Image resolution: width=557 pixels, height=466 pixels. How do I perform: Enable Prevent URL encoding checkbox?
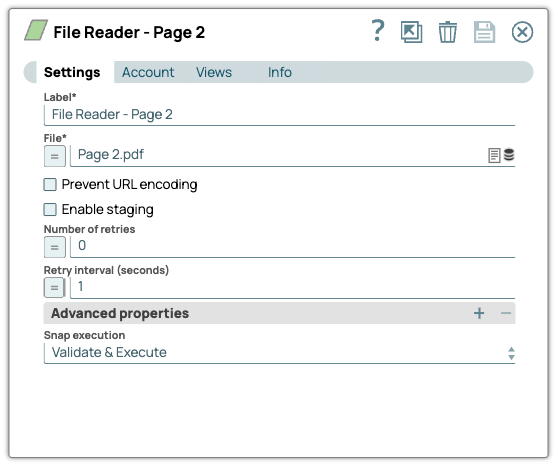click(x=50, y=185)
